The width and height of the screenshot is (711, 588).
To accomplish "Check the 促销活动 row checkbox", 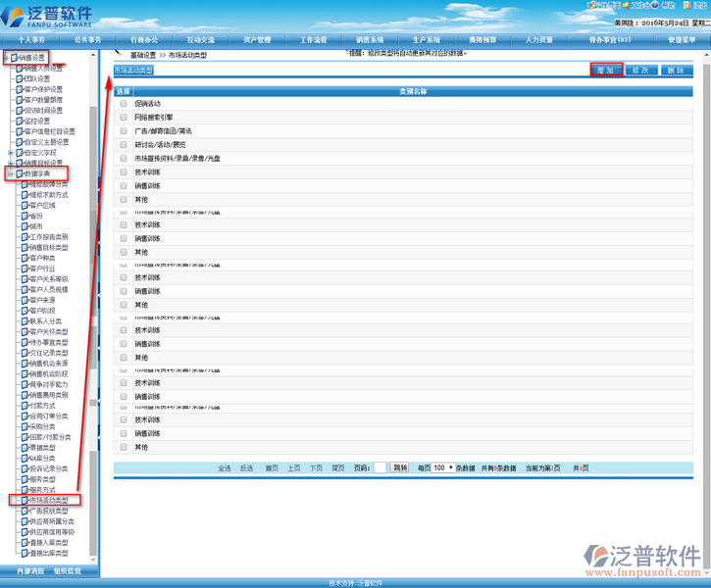I will coord(124,103).
